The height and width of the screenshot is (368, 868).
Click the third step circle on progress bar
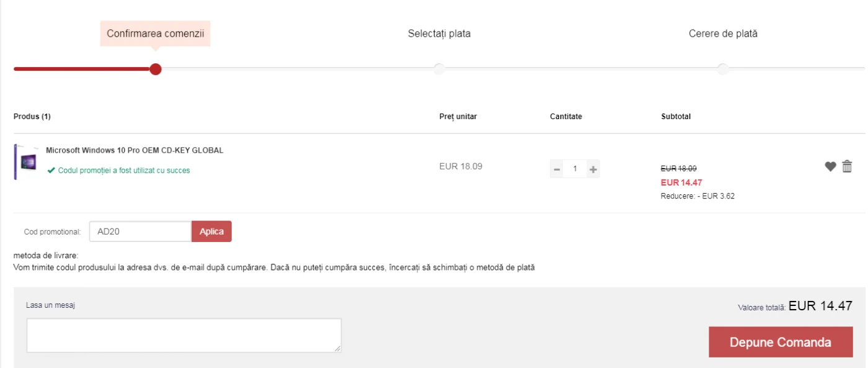[723, 69]
